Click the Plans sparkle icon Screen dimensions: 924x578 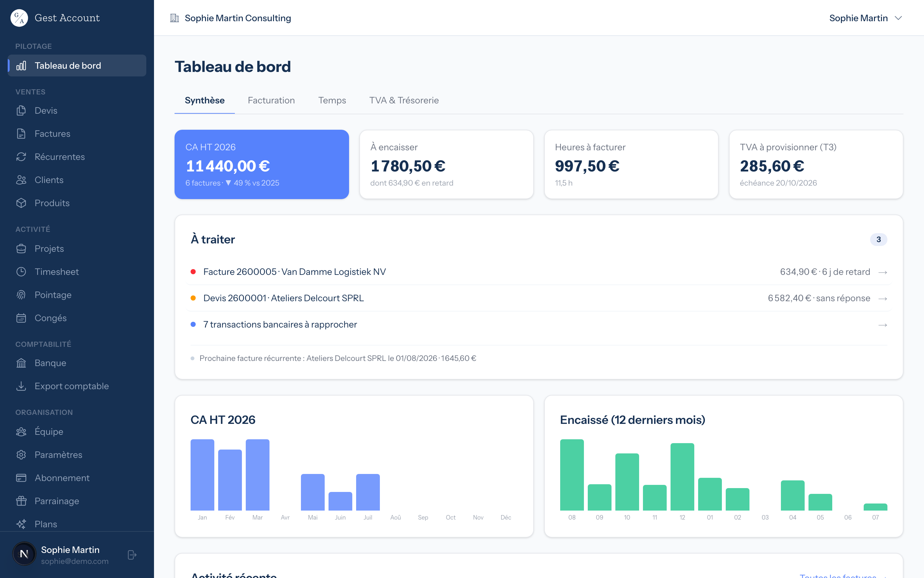21,524
